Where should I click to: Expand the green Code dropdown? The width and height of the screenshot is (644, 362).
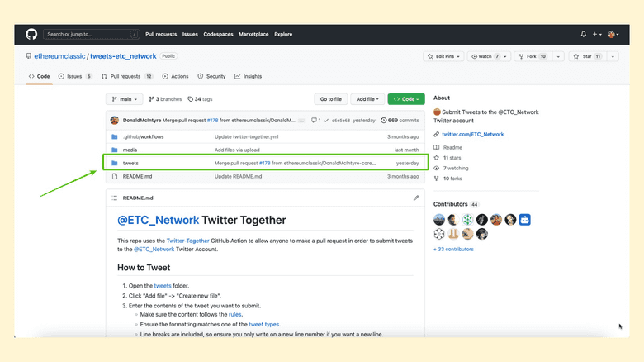[x=406, y=99]
